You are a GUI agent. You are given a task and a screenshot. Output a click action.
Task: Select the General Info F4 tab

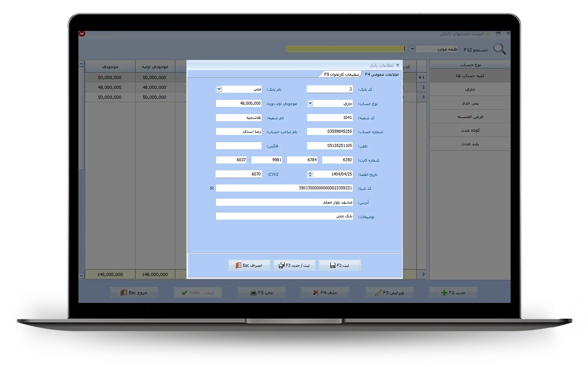coord(382,74)
